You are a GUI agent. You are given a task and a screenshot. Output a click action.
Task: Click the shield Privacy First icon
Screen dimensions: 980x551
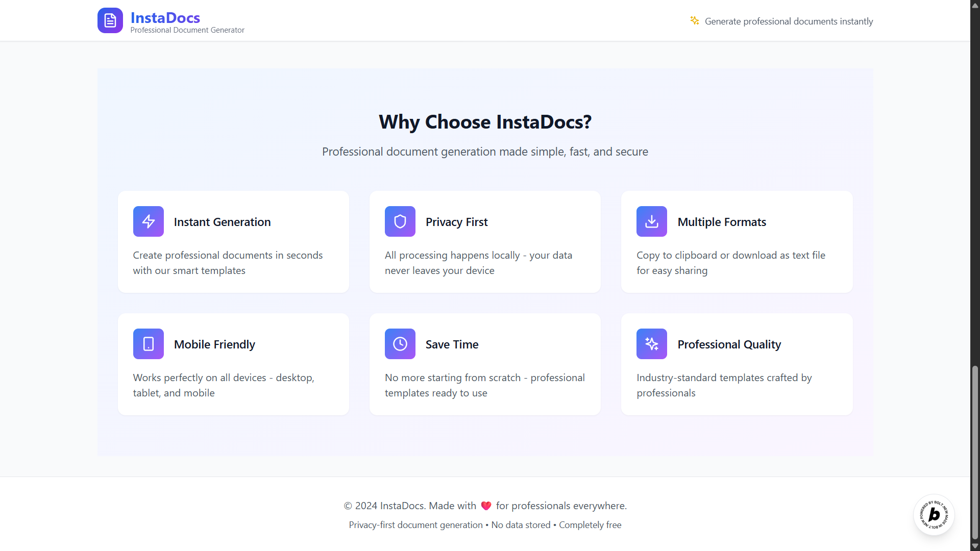click(400, 221)
